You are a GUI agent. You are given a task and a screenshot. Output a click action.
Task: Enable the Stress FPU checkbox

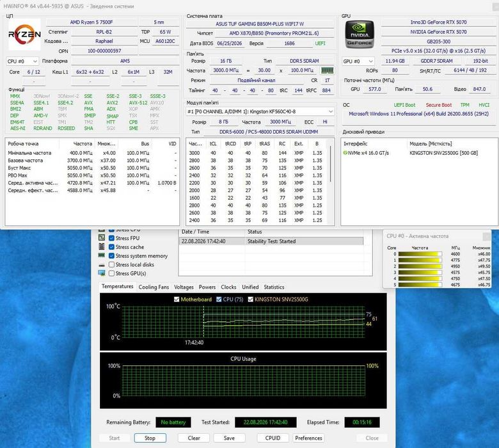111,238
